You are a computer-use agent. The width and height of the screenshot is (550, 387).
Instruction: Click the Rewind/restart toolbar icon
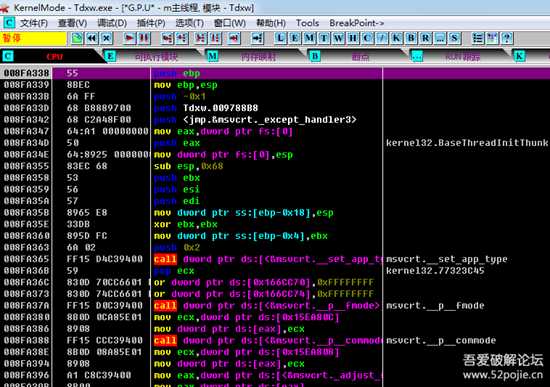point(92,38)
